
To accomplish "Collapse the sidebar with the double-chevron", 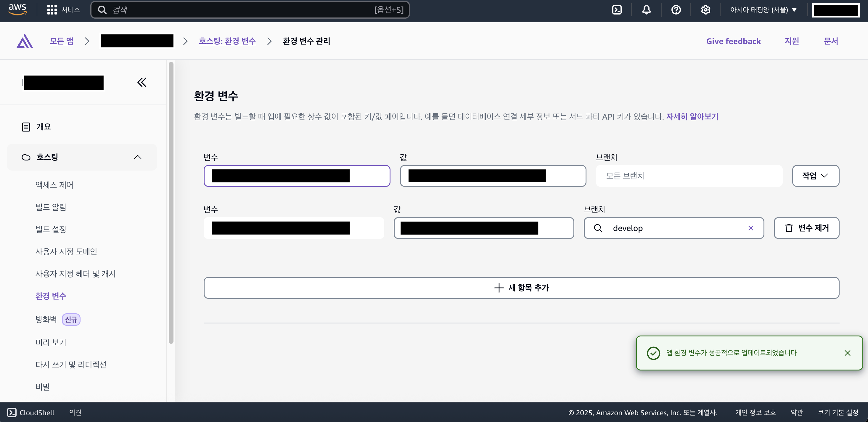I will pos(142,82).
